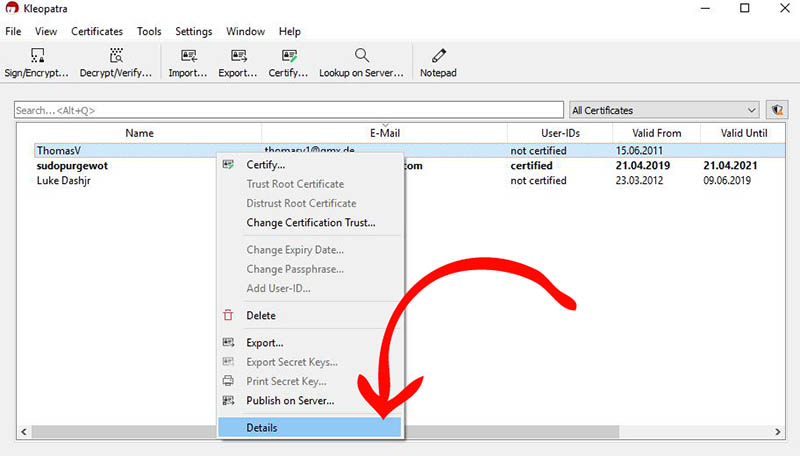The image size is (800, 456).
Task: Select Change Certification Trust...
Action: coord(310,222)
